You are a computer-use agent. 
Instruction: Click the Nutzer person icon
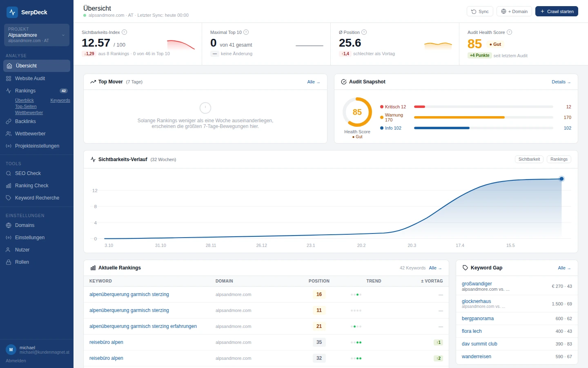(9, 250)
